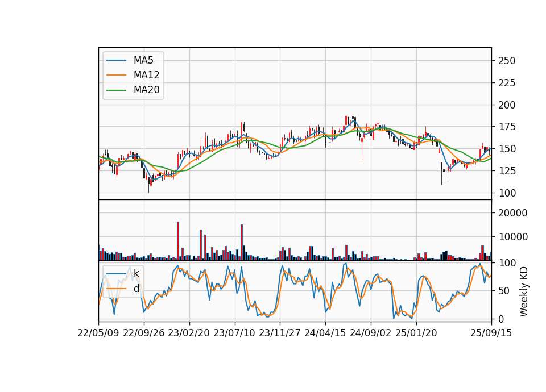546x392 pixels.
Task: Click the 23/02/20 date label
Action: [x=189, y=333]
